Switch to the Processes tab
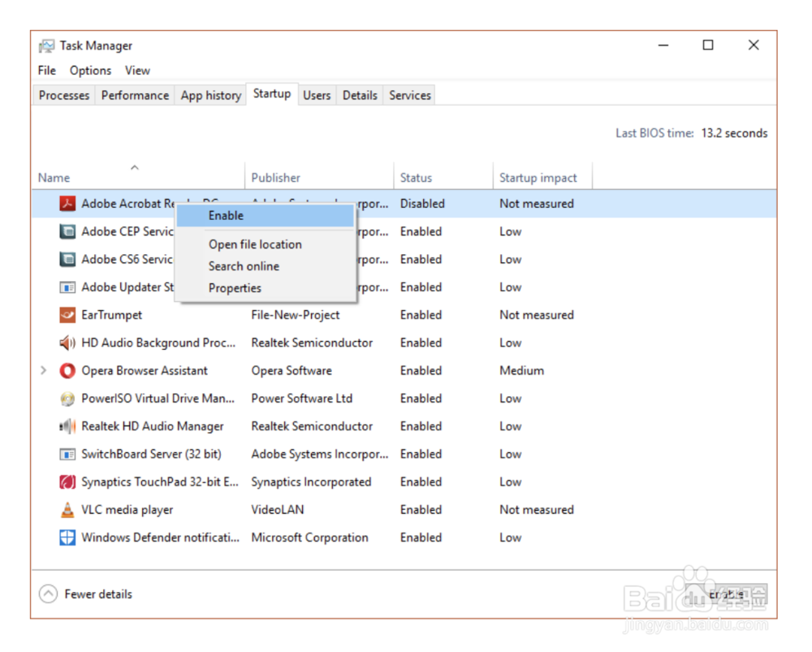812x652 pixels. pos(64,95)
